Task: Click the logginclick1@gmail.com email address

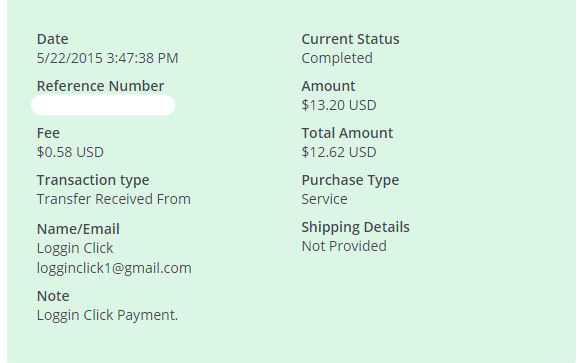Action: 114,268
